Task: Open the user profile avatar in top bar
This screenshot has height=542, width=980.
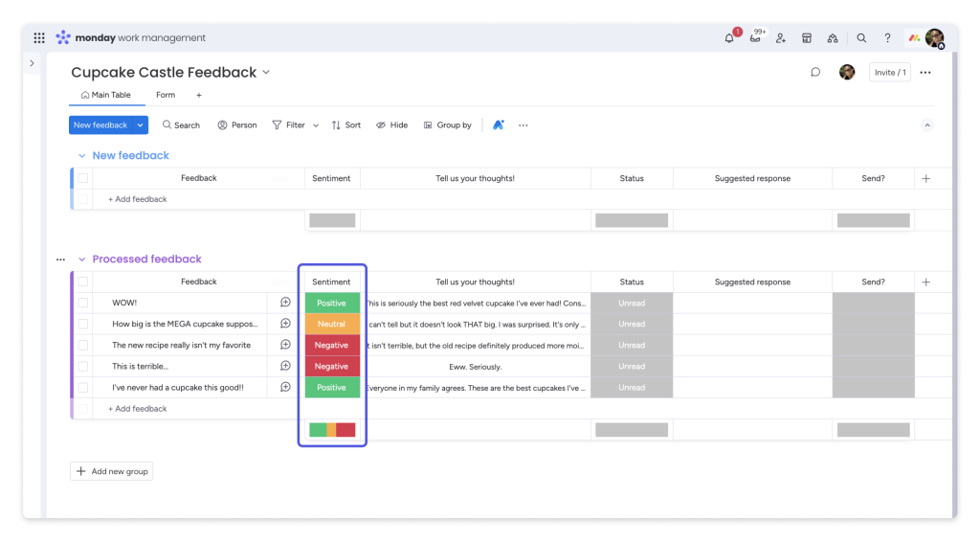Action: 935,38
